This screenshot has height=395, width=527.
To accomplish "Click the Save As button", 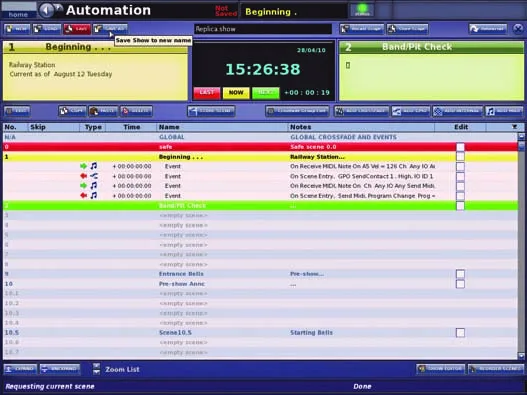I will (x=110, y=29).
